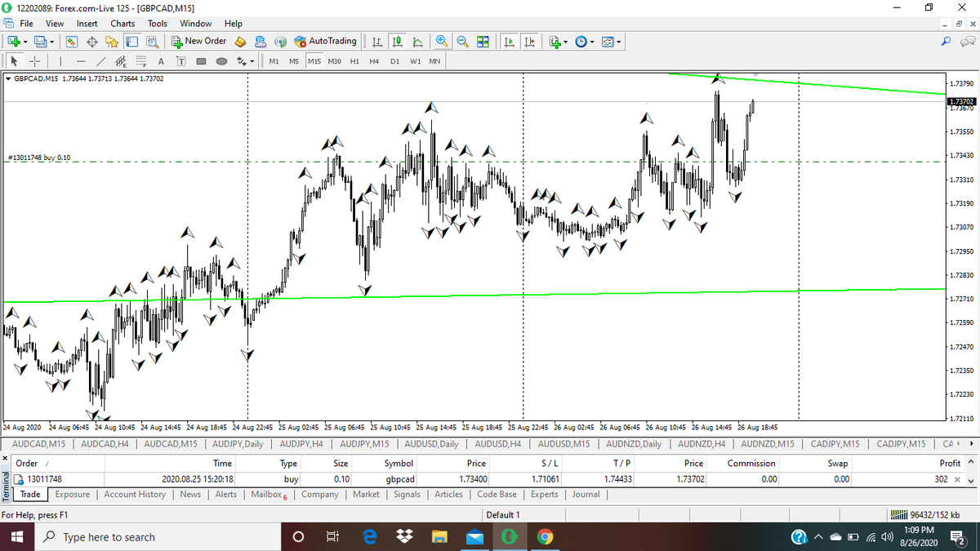The image size is (980, 551).
Task: Open the Tools menu
Action: 158,24
